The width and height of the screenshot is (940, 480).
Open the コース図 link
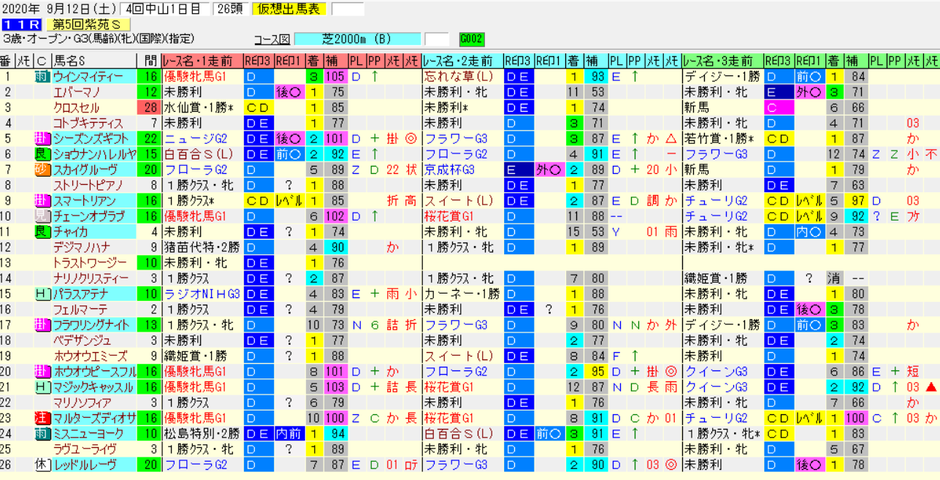pos(272,40)
